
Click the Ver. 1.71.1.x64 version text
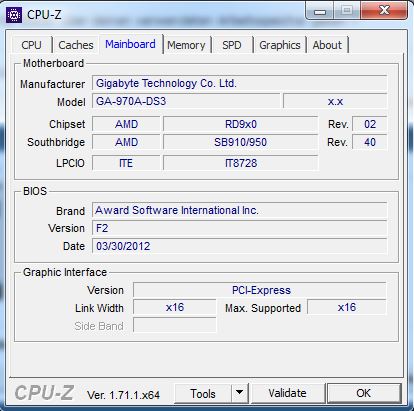[123, 395]
